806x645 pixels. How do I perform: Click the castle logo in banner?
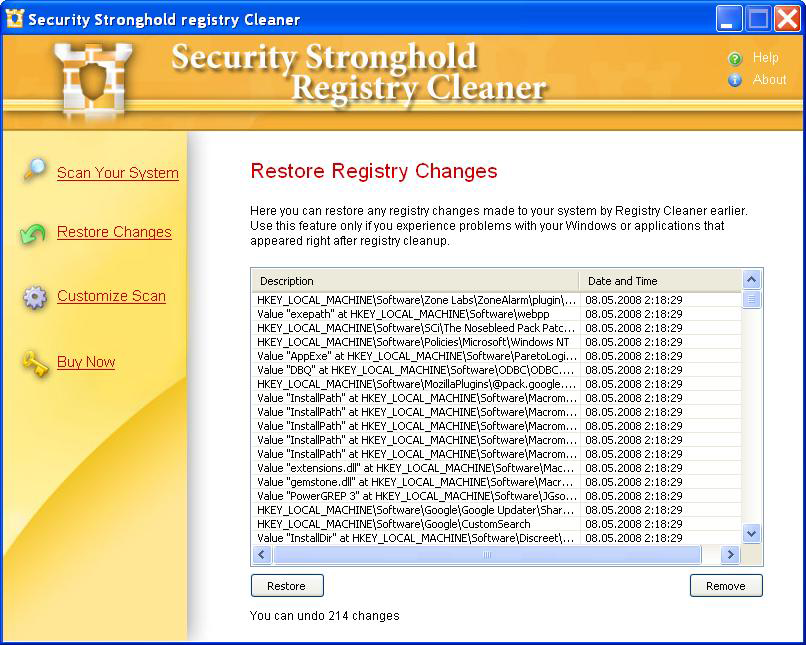click(x=93, y=80)
